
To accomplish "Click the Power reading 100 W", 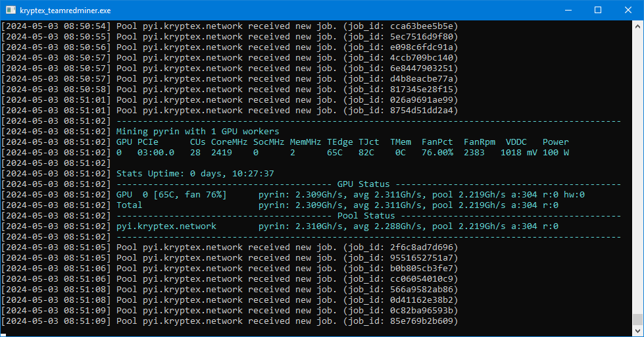I will tap(555, 152).
